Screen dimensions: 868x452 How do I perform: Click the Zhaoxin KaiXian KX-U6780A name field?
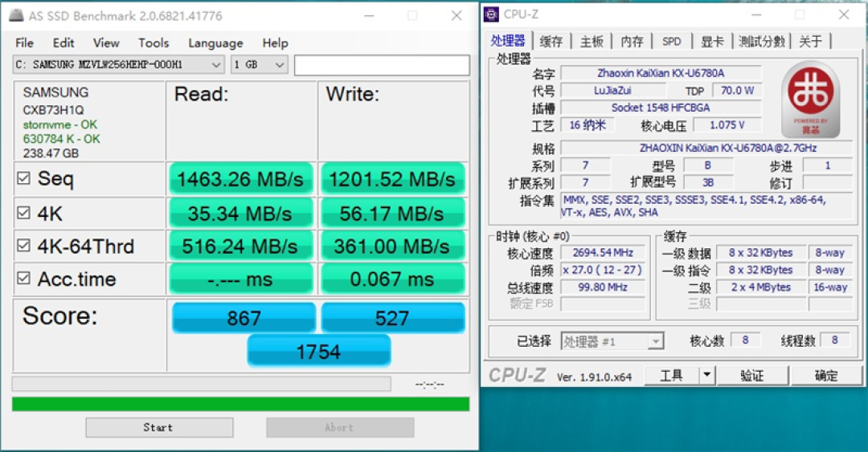(x=661, y=72)
